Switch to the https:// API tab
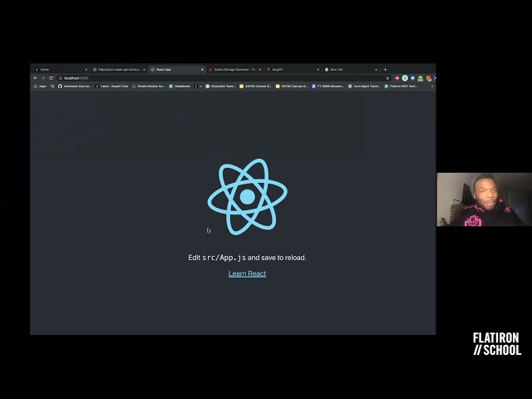Image resolution: width=532 pixels, height=399 pixels. point(119,70)
